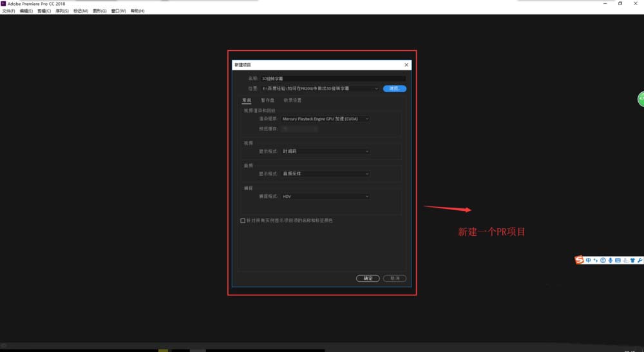Click the Premiere Pro app icon in title bar
Viewport: 644px width, 352px height.
pos(3,4)
